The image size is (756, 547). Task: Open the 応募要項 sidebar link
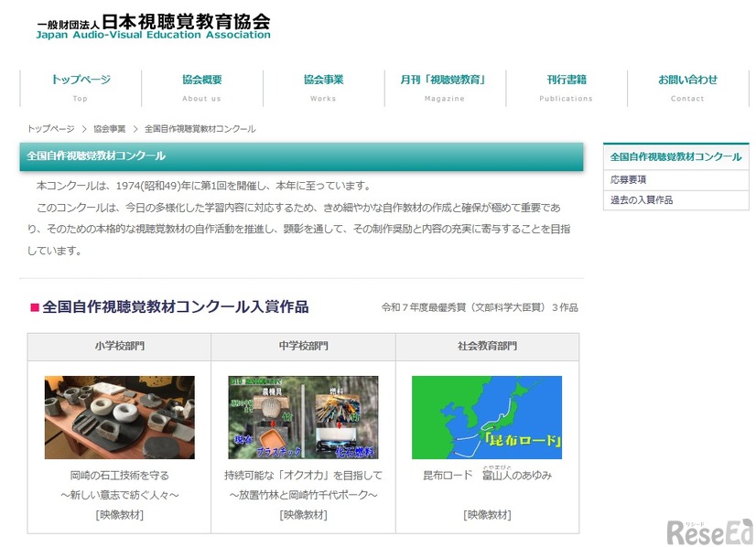pos(676,180)
